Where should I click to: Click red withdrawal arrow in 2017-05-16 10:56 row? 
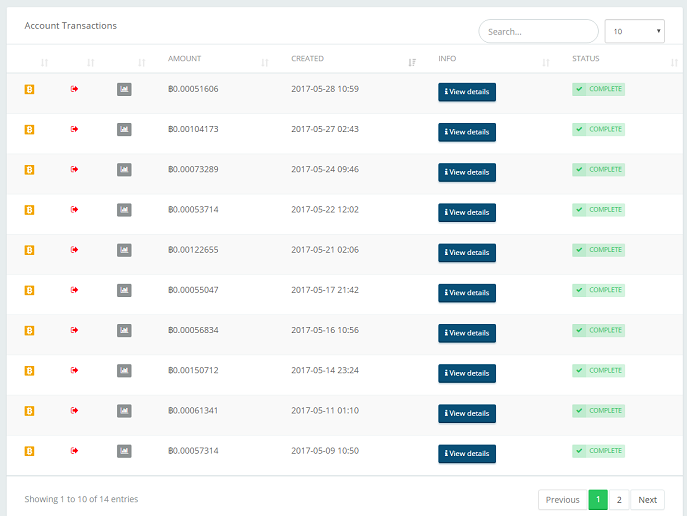(x=74, y=330)
